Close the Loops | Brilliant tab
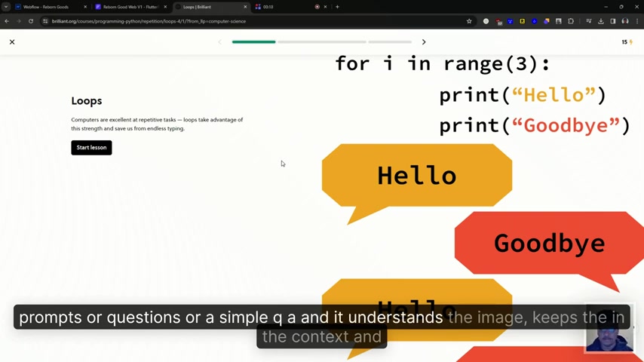644x362 pixels. click(245, 7)
